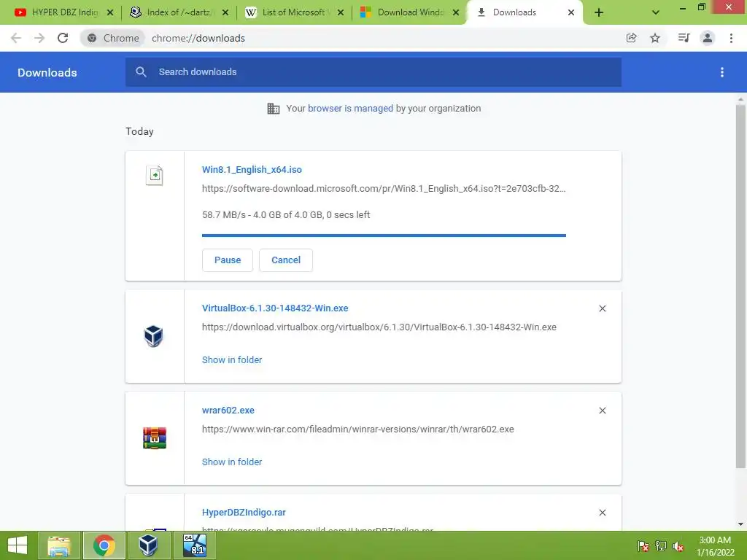Click the Chrome site info chip
Image resolution: width=747 pixels, height=560 pixels.
tap(113, 38)
